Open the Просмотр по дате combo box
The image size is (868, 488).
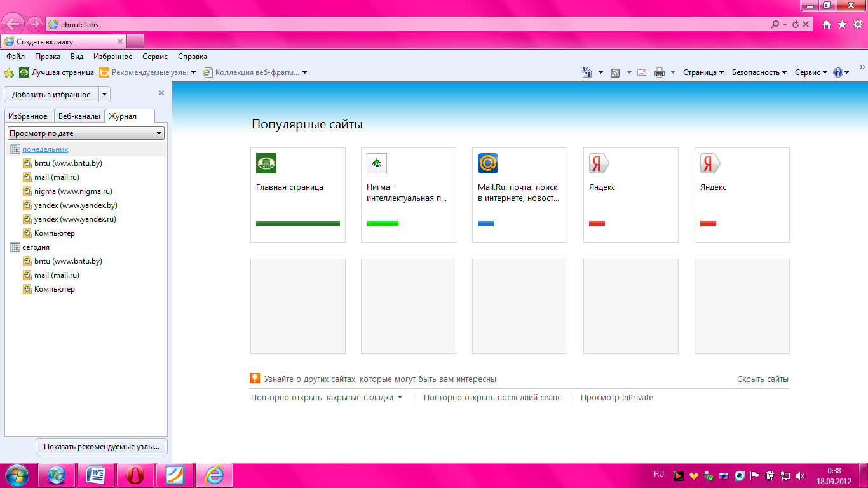point(86,133)
